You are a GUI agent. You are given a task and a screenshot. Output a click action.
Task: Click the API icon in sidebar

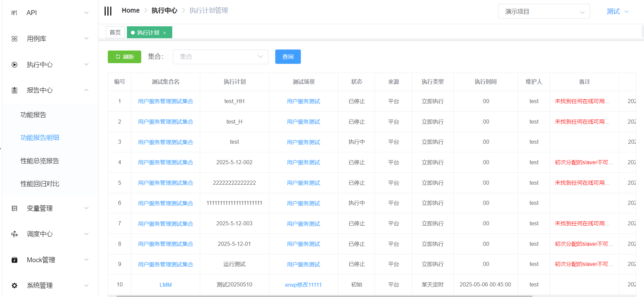click(14, 13)
